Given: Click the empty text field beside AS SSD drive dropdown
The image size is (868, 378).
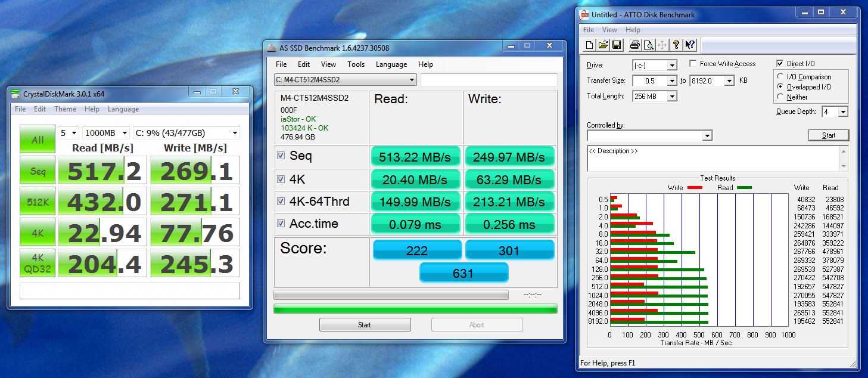Looking at the screenshot, I should point(489,80).
